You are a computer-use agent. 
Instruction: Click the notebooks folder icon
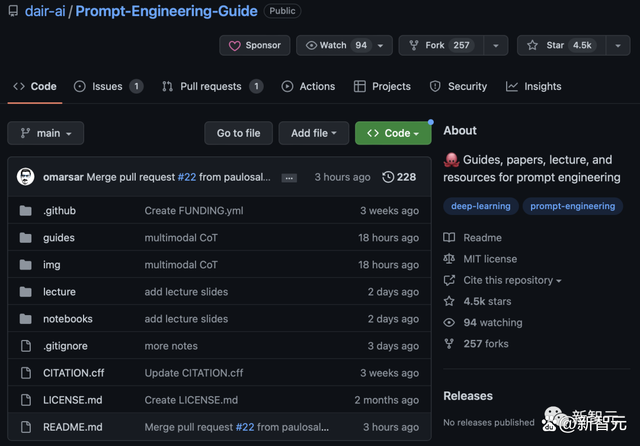[25, 319]
